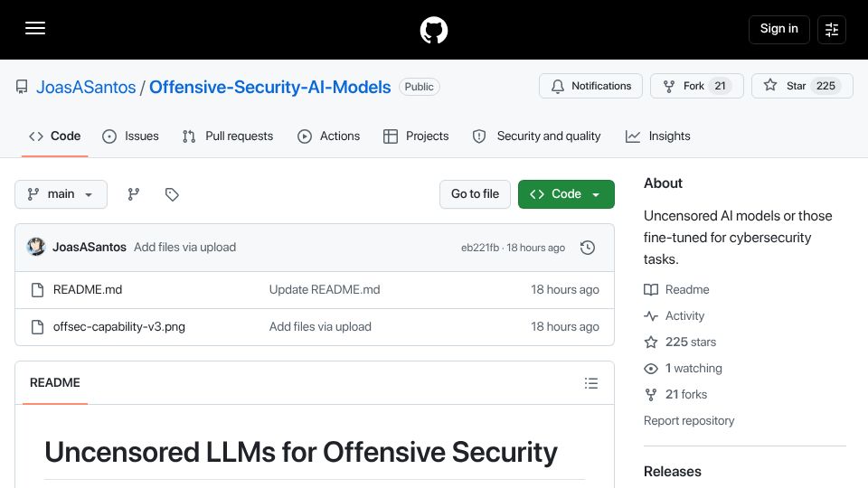View commit history clock icon

click(x=588, y=248)
